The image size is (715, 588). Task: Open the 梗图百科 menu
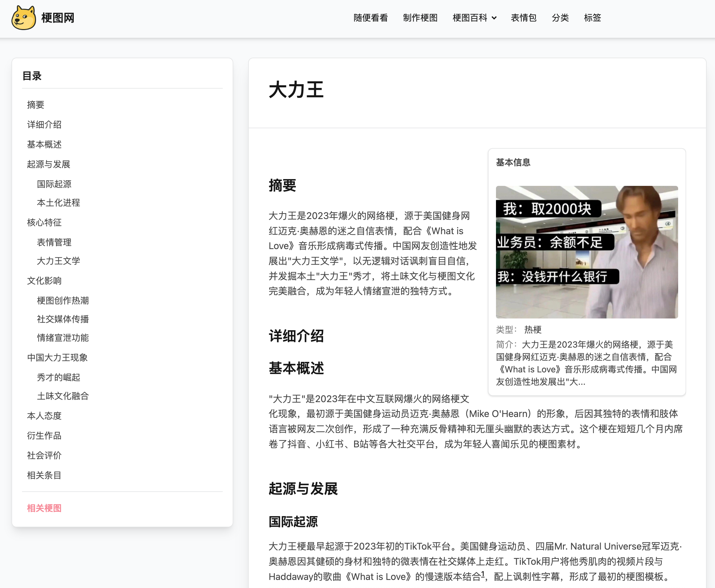click(x=470, y=18)
